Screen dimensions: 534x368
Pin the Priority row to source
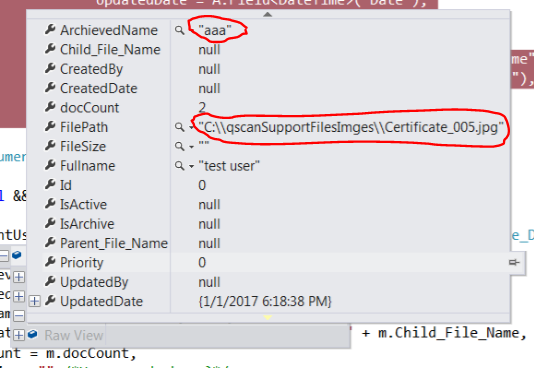pos(514,262)
